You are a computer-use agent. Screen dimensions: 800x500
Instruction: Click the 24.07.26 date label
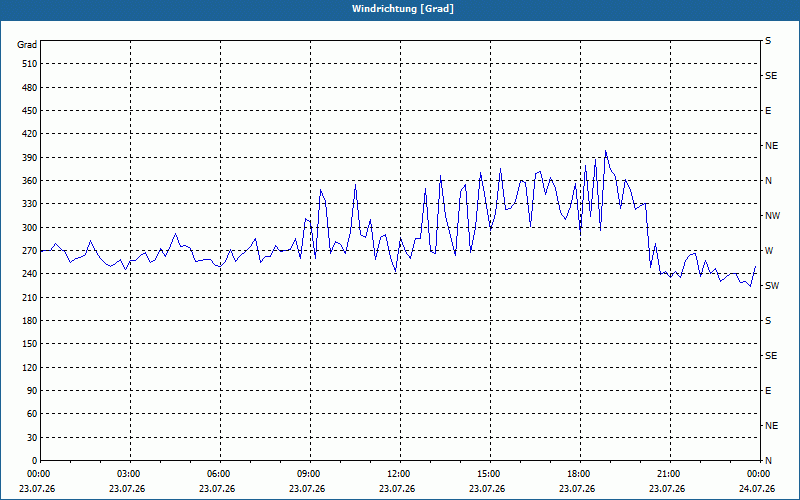[x=757, y=489]
